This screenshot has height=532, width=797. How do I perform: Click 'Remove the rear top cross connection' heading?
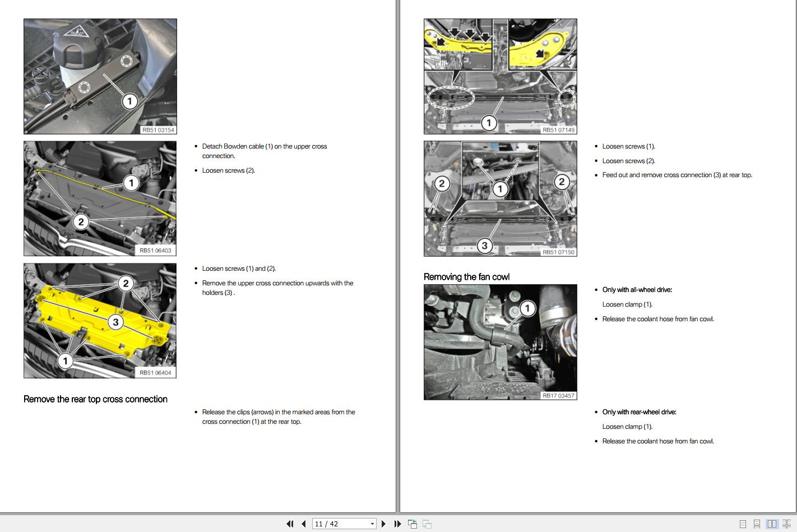tap(95, 399)
